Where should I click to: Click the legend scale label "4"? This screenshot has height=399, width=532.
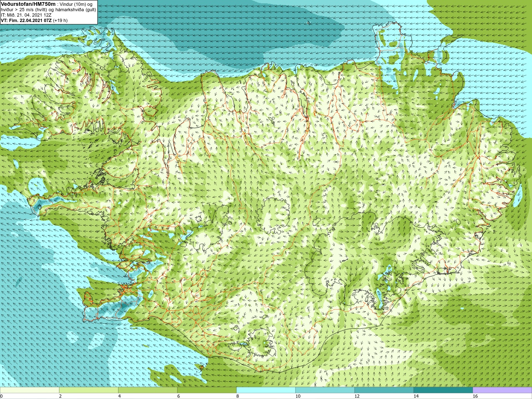tap(119, 396)
